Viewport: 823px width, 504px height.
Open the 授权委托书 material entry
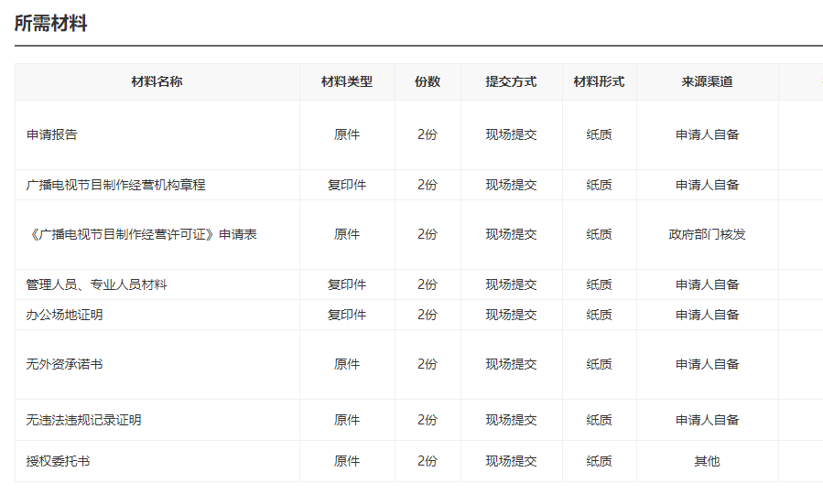(x=58, y=461)
